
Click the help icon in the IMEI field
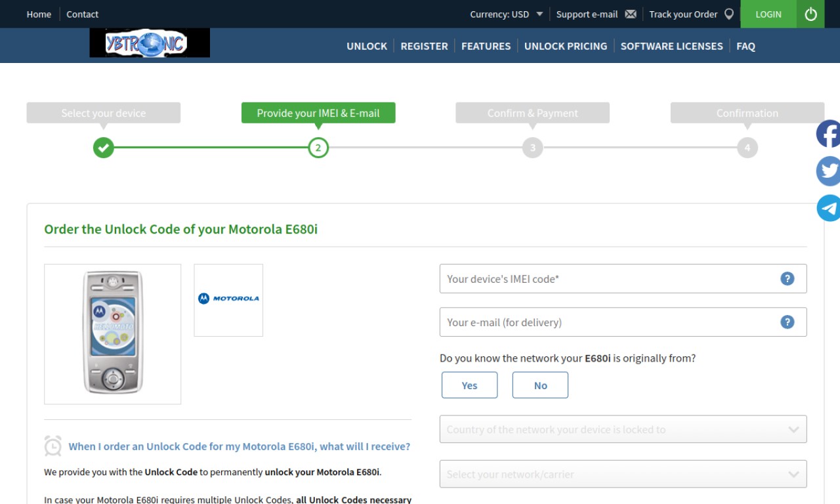click(787, 279)
